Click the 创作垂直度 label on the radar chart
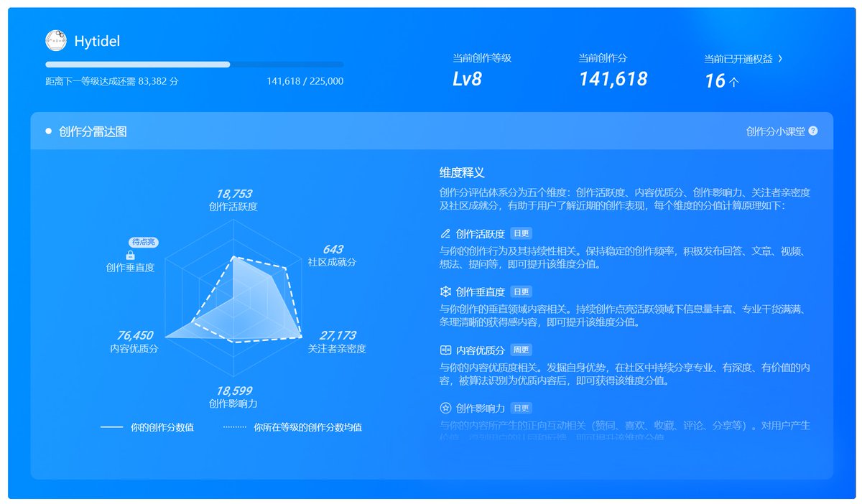Screen dimensions: 862x504 (x=130, y=268)
